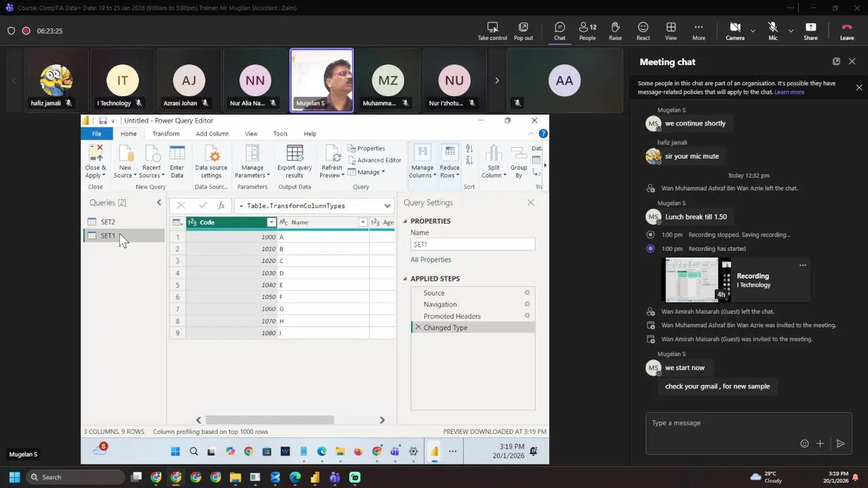Click the All Properties link
868x488 pixels.
(431, 260)
